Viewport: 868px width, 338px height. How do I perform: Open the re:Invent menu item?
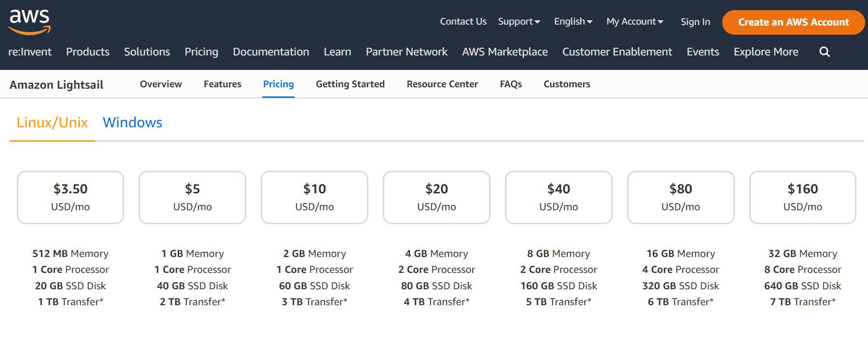pyautogui.click(x=30, y=52)
